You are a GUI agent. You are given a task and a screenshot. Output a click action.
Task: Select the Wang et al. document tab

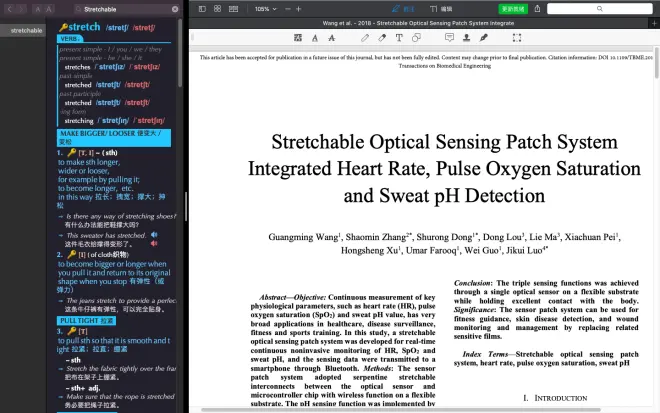point(418,23)
